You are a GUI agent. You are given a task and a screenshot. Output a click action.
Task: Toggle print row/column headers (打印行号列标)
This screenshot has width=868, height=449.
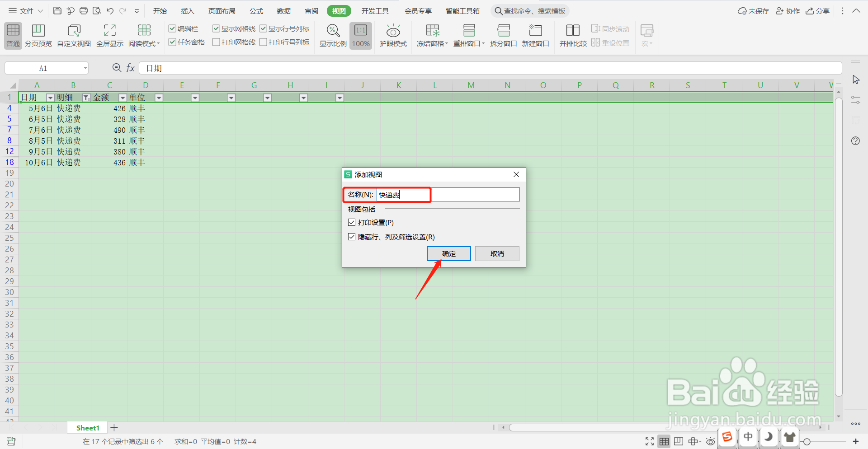pyautogui.click(x=263, y=42)
